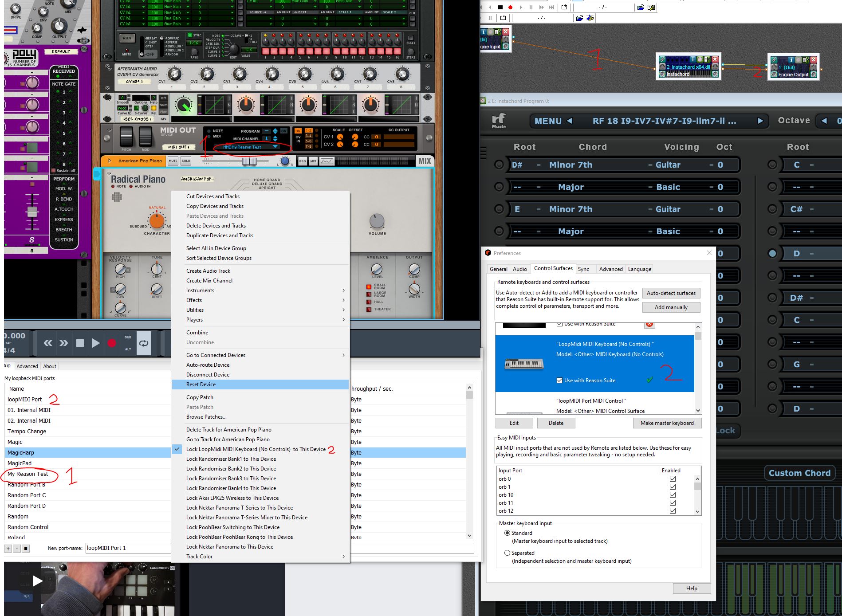Screen dimensions: 842x616
Task: Click the settings wrench icon in host top toolbar
Action: click(x=651, y=7)
